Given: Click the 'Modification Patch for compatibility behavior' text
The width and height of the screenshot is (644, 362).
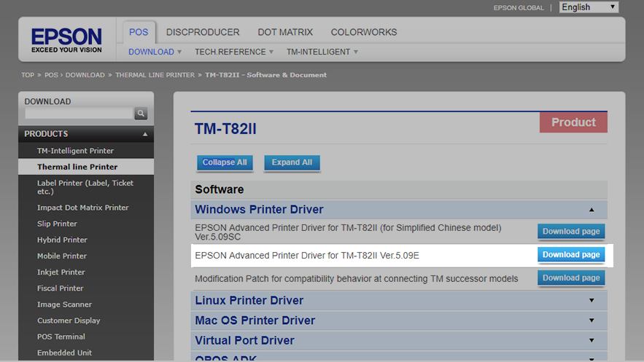Looking at the screenshot, I should 356,279.
